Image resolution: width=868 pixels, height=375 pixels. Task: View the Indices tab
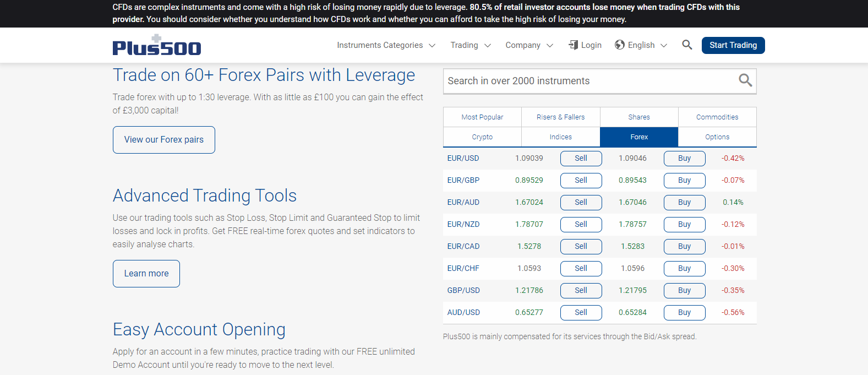pos(561,137)
